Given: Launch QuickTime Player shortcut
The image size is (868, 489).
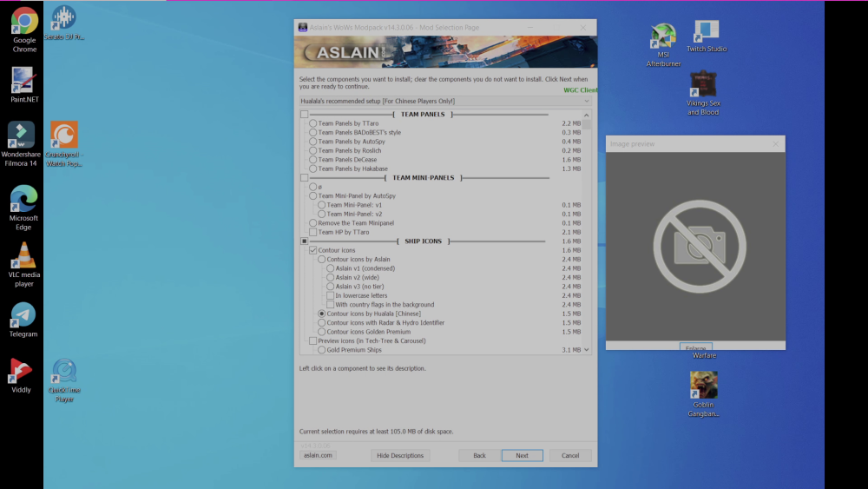Looking at the screenshot, I should [64, 380].
